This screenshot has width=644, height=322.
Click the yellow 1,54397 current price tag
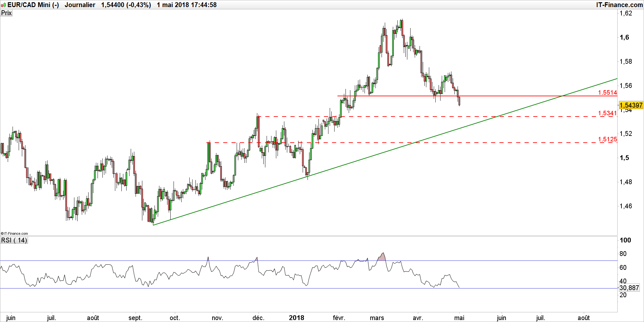(x=631, y=105)
